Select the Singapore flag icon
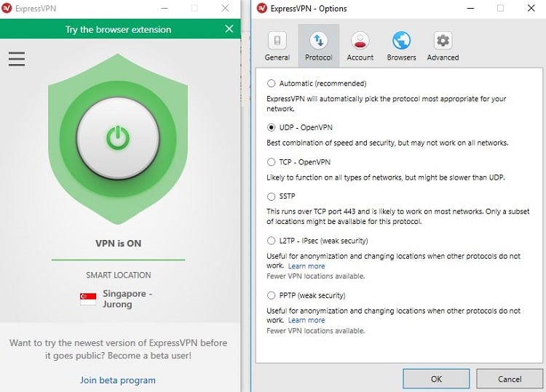This screenshot has height=392, width=546. tap(88, 299)
